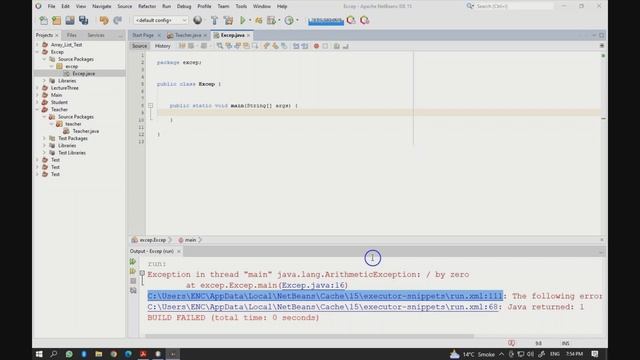Open File Explorer from the taskbar
Screen dimensions: 640x360
tap(99, 354)
